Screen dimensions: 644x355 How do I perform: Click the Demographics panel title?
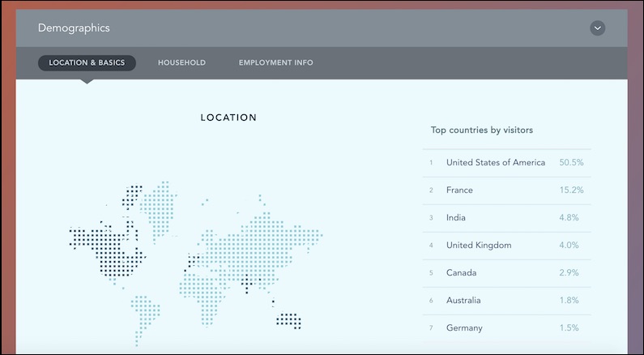(x=74, y=28)
